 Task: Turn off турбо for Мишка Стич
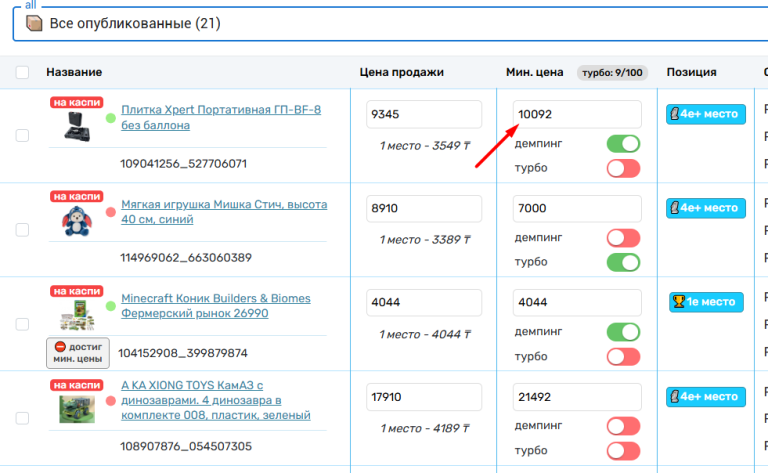(623, 262)
